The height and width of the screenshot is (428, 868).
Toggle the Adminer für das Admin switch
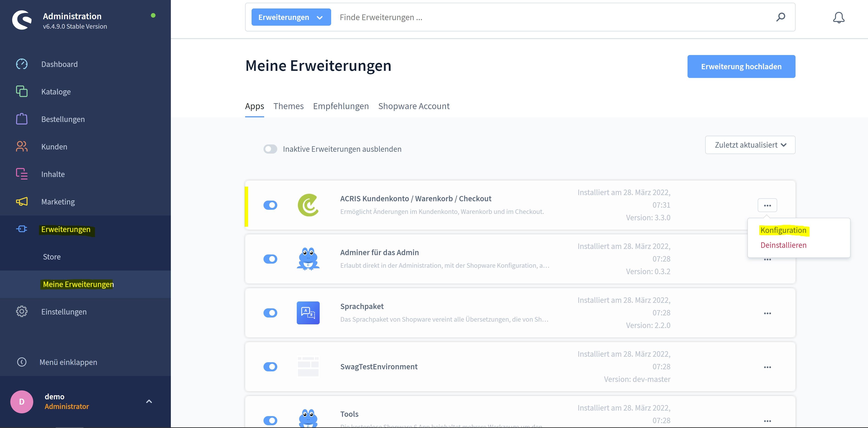coord(270,259)
